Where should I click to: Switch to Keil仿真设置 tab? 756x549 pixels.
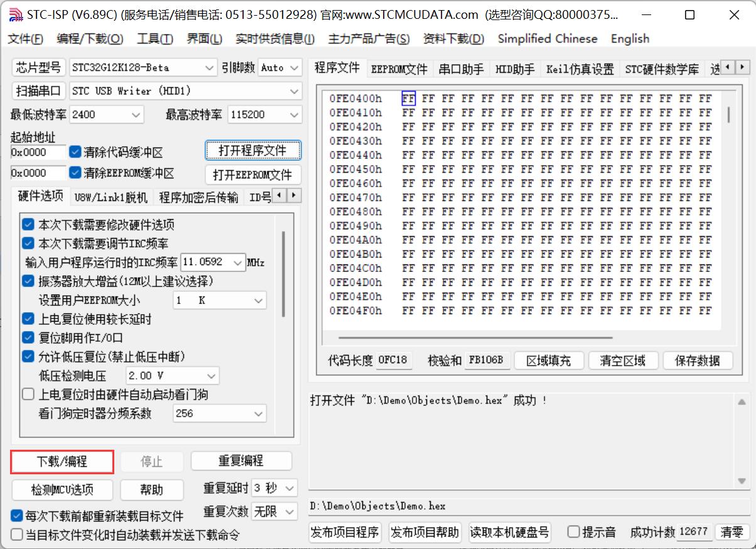click(x=580, y=69)
